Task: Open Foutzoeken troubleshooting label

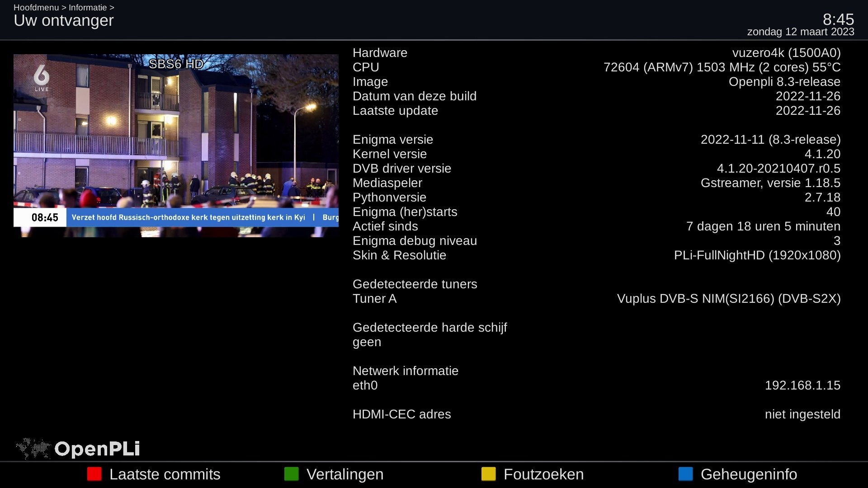Action: [x=543, y=474]
